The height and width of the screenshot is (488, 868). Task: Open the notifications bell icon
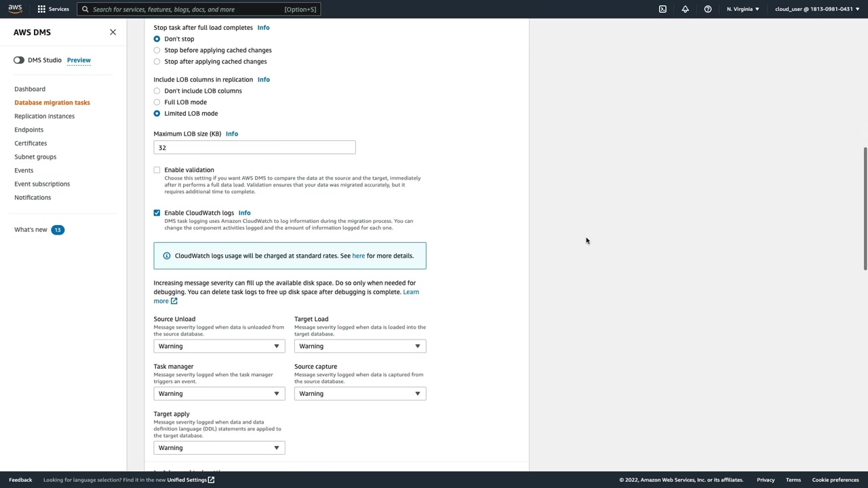685,9
